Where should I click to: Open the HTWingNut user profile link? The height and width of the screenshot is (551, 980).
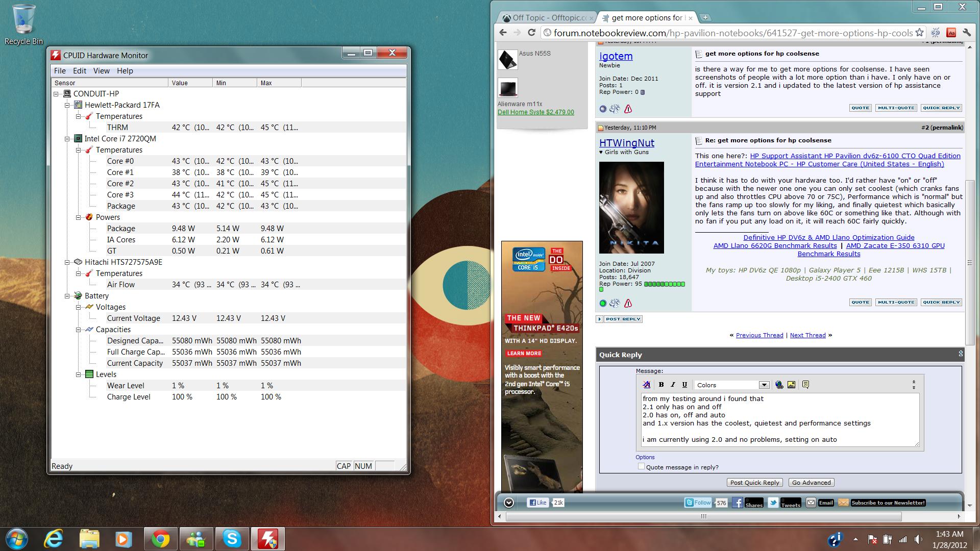[x=626, y=143]
